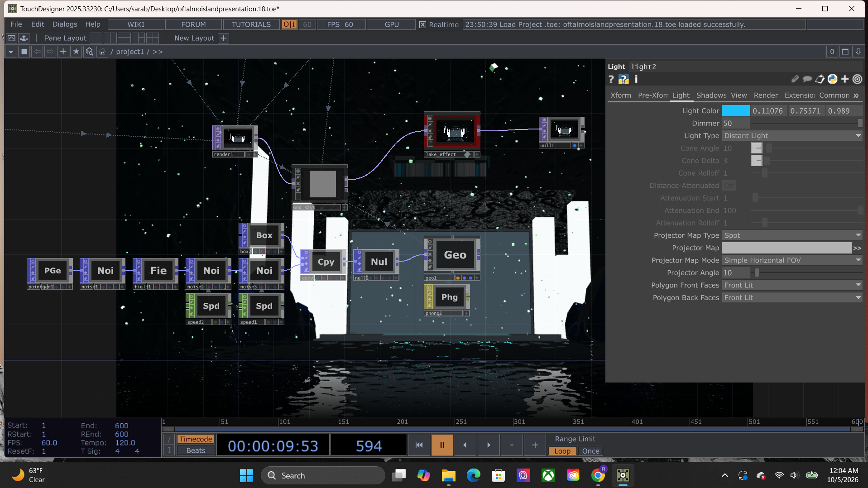The width and height of the screenshot is (868, 488).
Task: Click the Light Color swatch
Action: pyautogui.click(x=735, y=111)
